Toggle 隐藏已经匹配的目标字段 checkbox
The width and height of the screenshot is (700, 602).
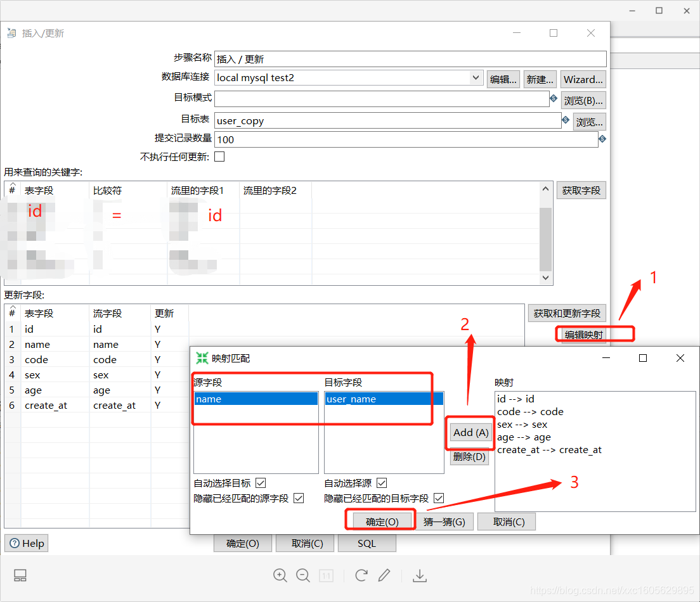point(439,498)
